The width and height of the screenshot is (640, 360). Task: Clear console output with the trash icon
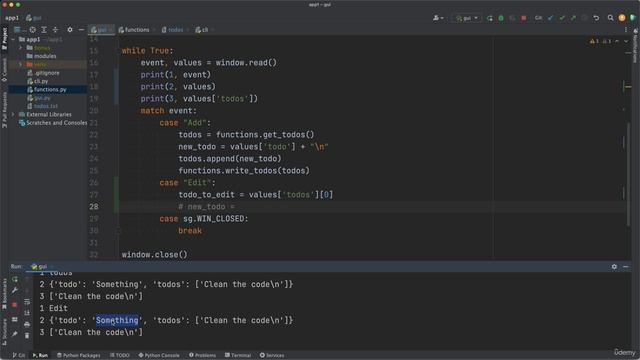coord(27,335)
